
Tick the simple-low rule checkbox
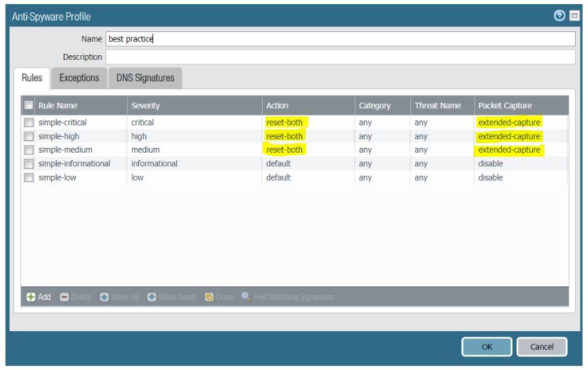(29, 177)
